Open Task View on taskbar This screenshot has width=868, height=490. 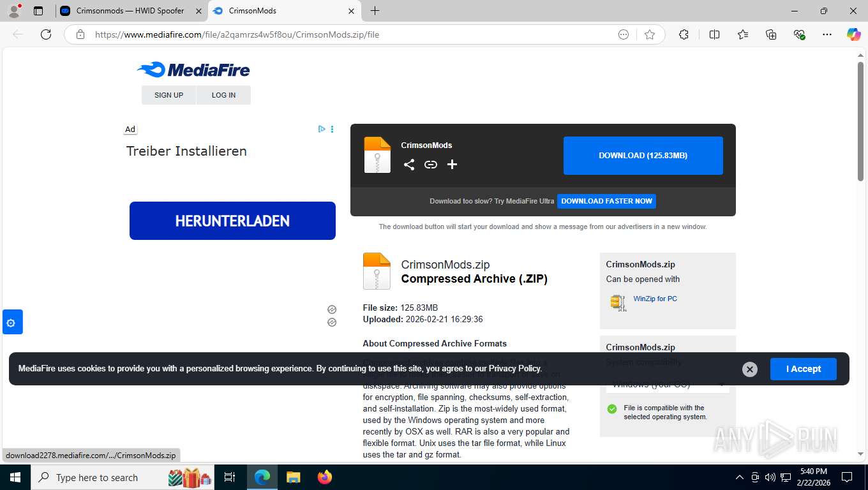click(230, 477)
